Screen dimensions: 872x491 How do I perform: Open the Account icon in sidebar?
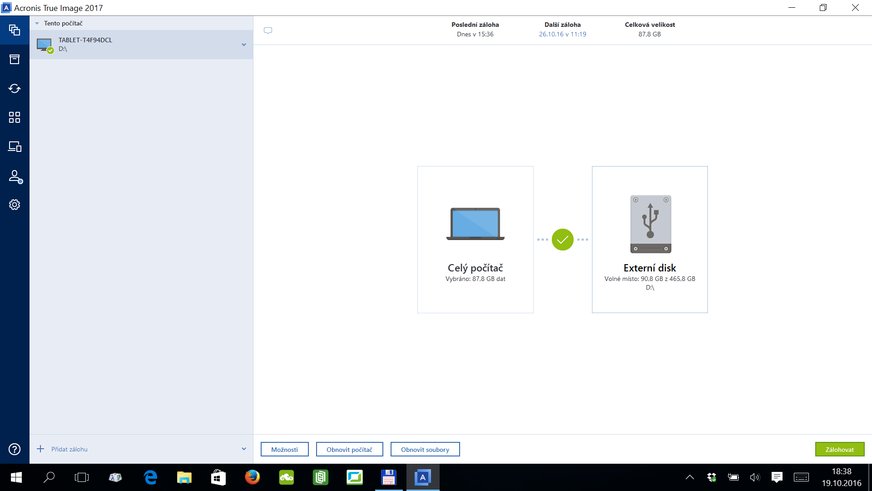tap(14, 176)
